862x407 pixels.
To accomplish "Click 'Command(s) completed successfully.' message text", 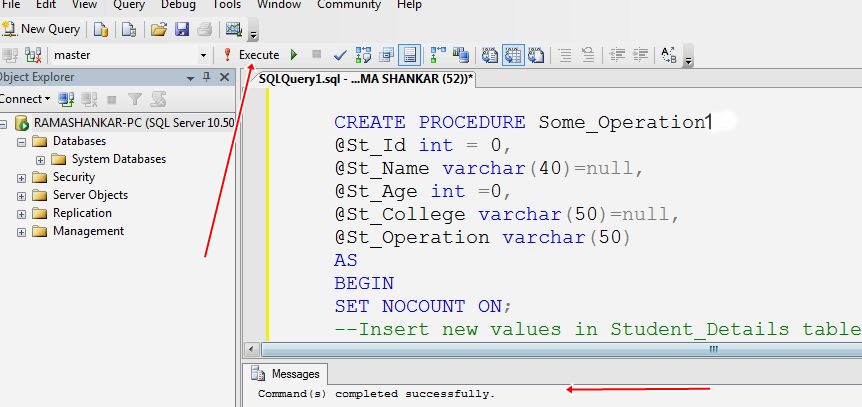I will pos(377,394).
